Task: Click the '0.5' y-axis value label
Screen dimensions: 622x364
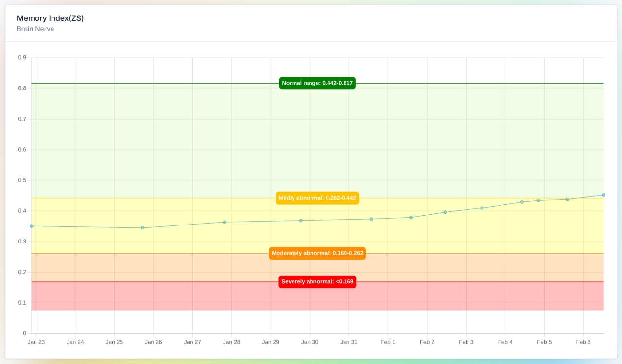Action: pos(22,180)
